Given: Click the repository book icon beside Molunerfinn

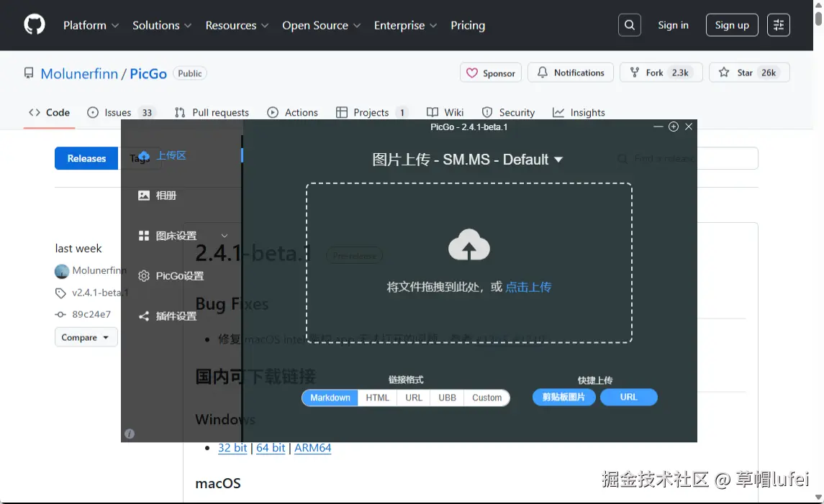Looking at the screenshot, I should pyautogui.click(x=29, y=73).
